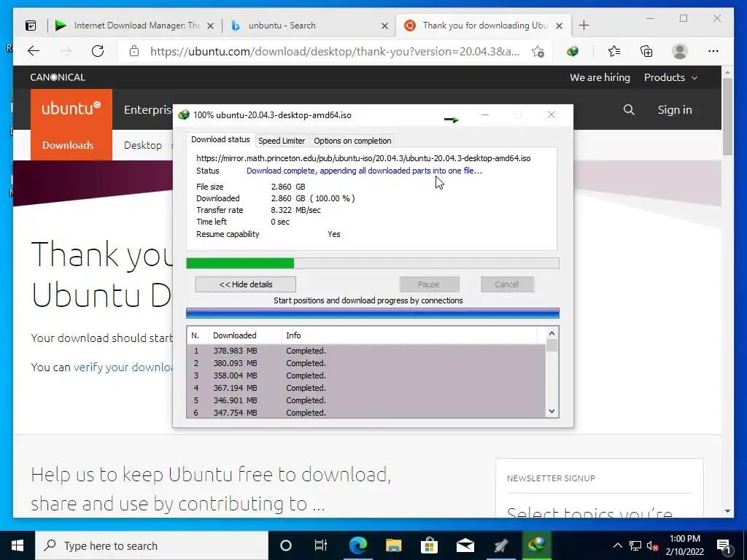Select the Options on completion tab
The image size is (747, 560).
[x=352, y=141]
